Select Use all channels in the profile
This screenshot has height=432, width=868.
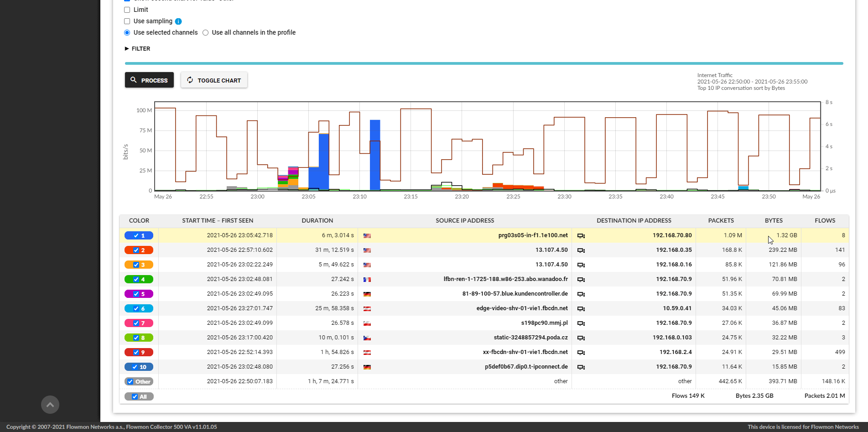point(205,32)
